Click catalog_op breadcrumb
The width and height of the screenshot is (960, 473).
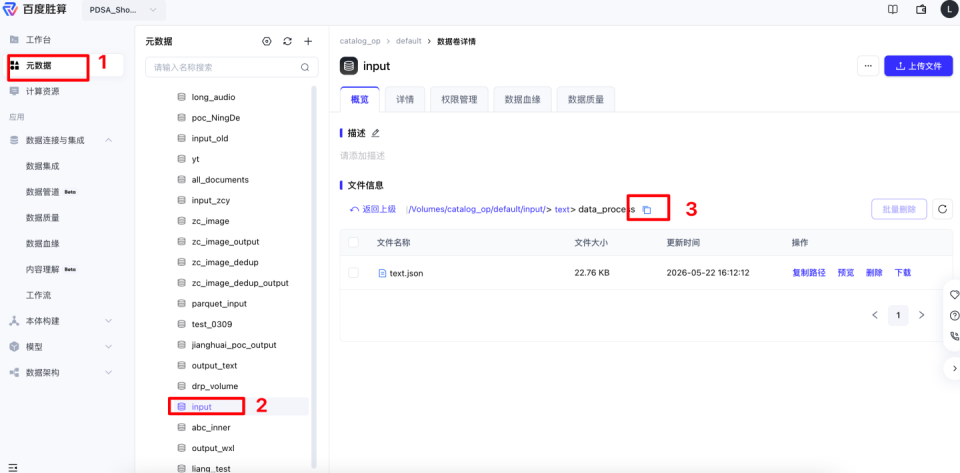(x=360, y=41)
